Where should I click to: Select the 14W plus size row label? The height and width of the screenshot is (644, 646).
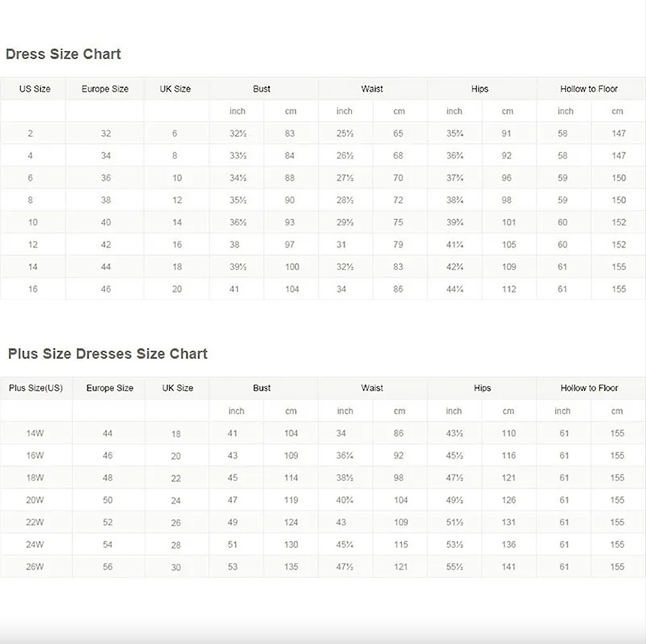pyautogui.click(x=35, y=433)
